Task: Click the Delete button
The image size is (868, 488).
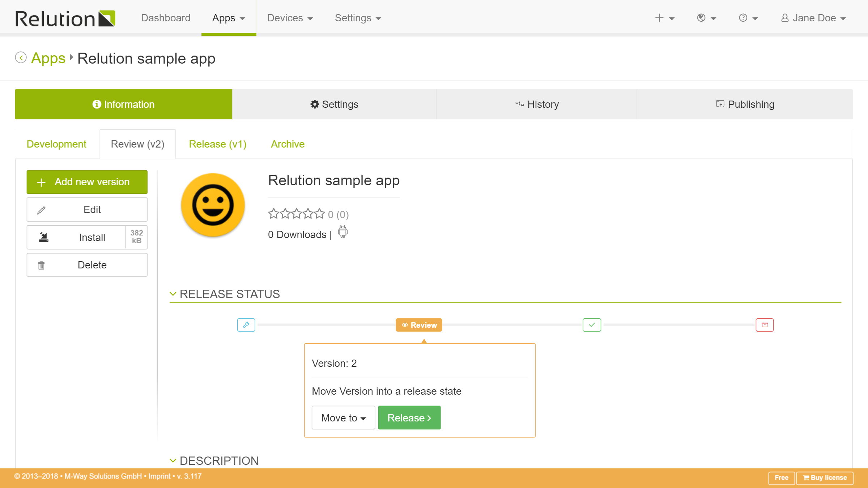Action: (87, 265)
